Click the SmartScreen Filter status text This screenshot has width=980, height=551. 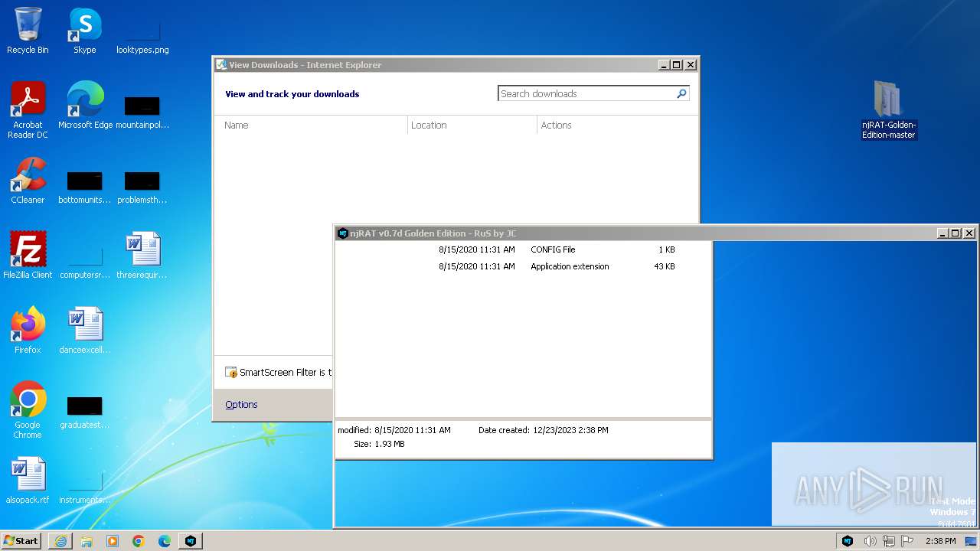[286, 372]
